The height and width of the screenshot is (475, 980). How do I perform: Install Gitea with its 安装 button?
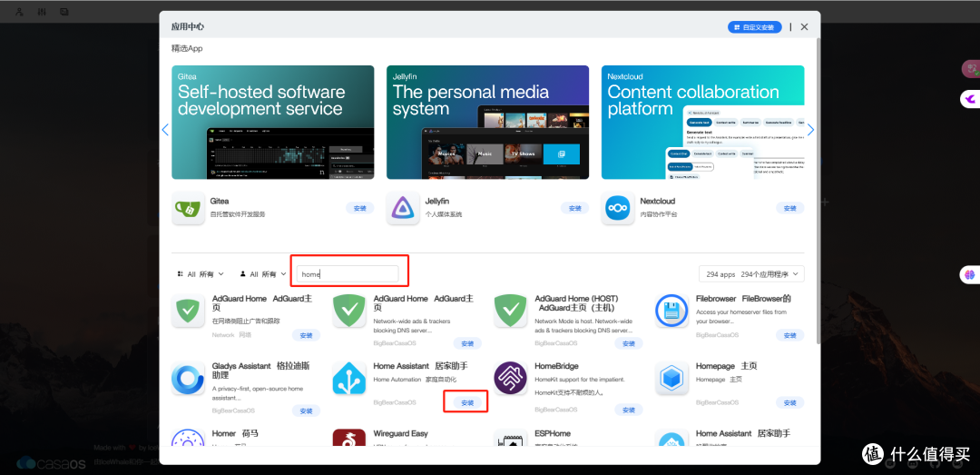(360, 208)
